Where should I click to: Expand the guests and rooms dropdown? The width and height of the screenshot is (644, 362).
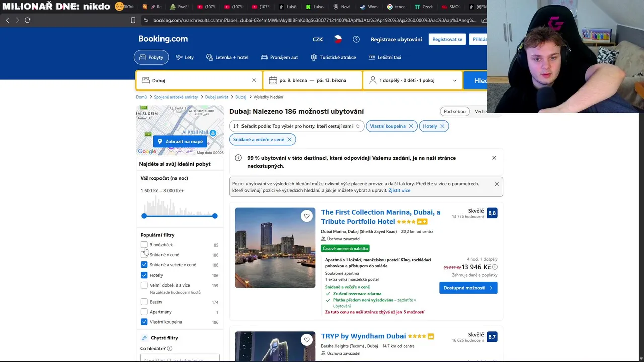[413, 80]
